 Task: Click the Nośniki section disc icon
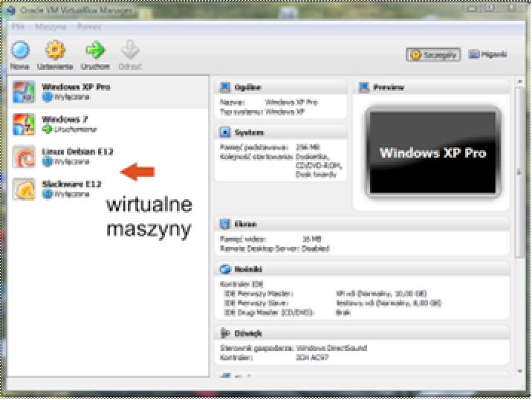point(225,269)
